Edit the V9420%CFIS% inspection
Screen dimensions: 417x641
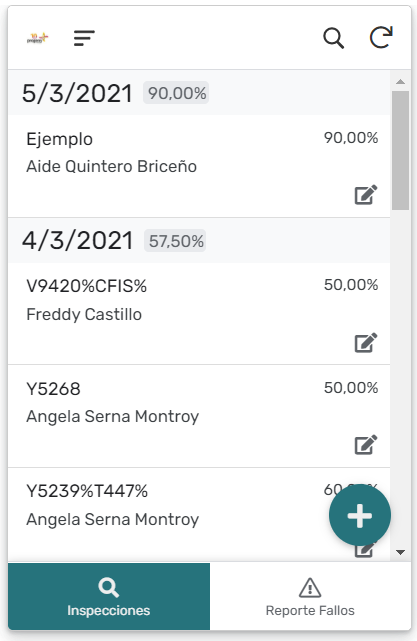pyautogui.click(x=365, y=343)
